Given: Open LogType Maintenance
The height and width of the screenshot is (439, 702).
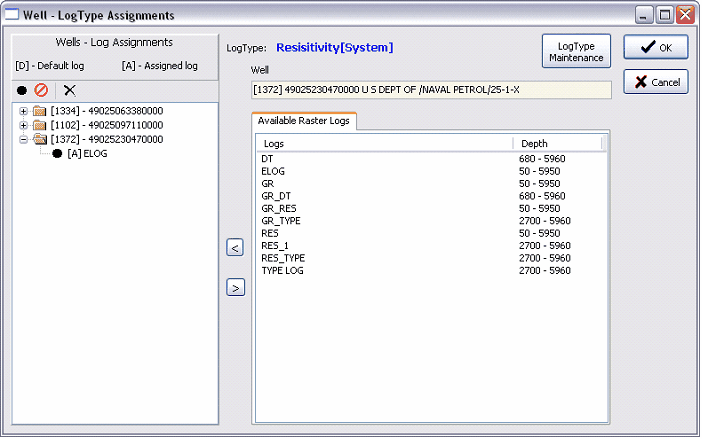Looking at the screenshot, I should (576, 52).
